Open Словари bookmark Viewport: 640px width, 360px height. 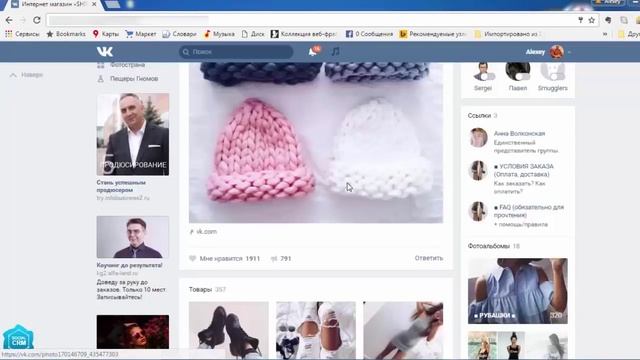tap(179, 34)
